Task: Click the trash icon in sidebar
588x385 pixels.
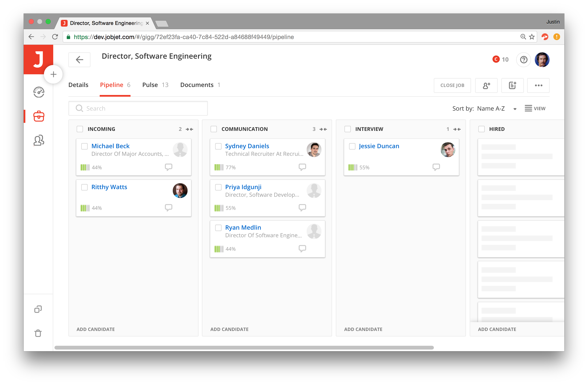Action: click(x=38, y=333)
